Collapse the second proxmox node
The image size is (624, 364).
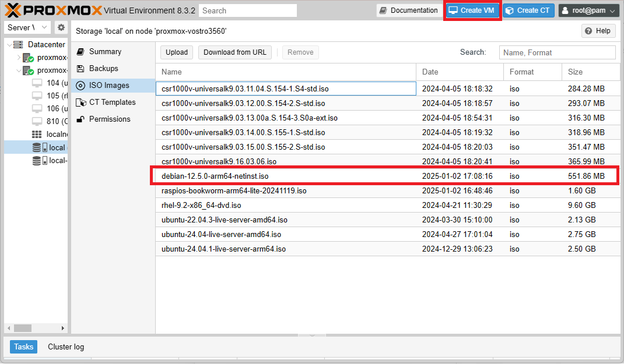coord(19,70)
